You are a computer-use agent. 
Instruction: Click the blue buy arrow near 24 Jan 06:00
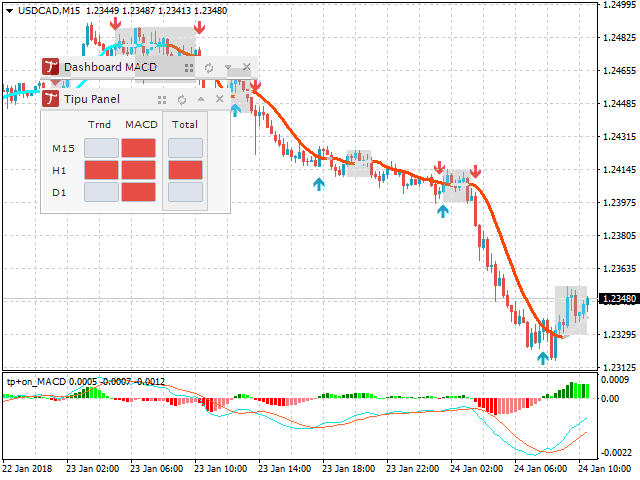(x=542, y=358)
